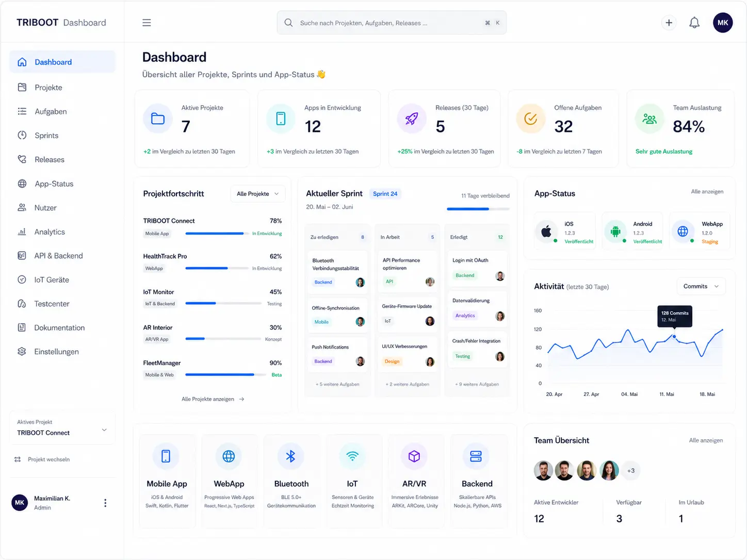Screen dimensions: 747x560
Task: Click Alle anzeigen in Team Übersicht
Action: point(706,440)
